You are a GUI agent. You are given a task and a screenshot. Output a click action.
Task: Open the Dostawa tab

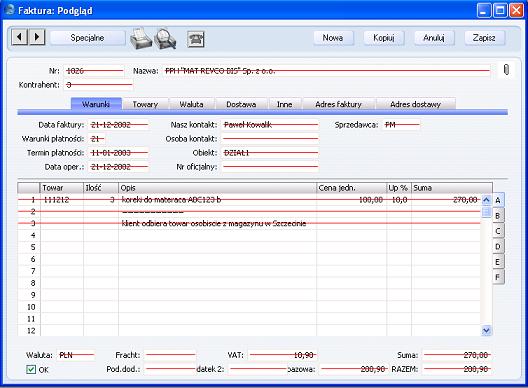(241, 104)
